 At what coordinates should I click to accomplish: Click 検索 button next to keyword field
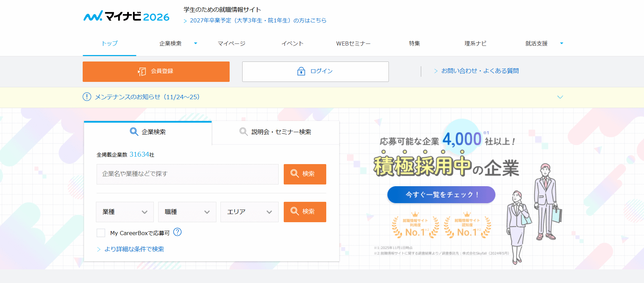coord(305,174)
